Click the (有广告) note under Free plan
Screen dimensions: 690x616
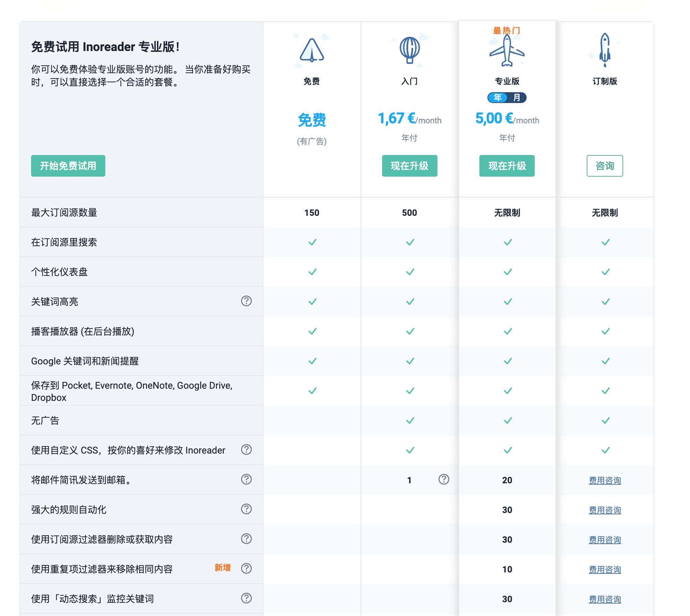coord(312,142)
